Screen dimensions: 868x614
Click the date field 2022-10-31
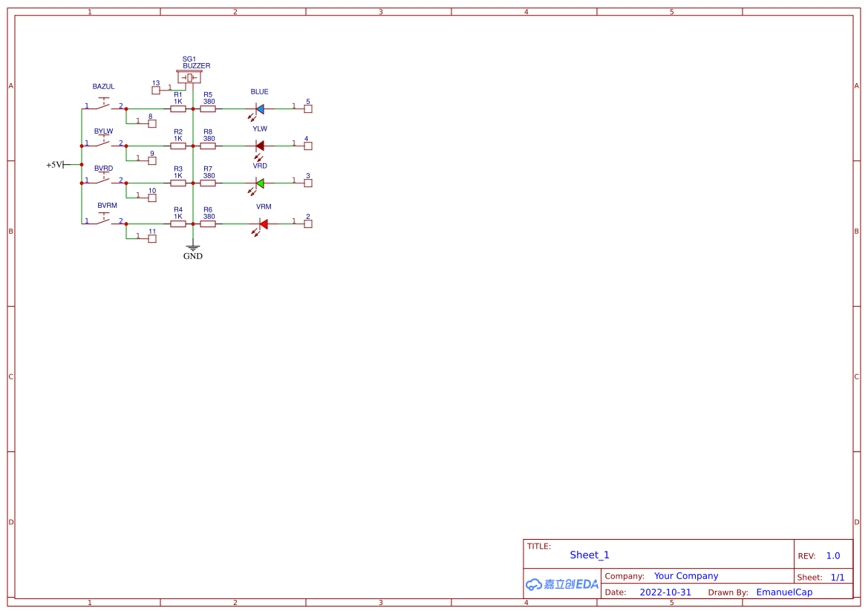tap(666, 592)
